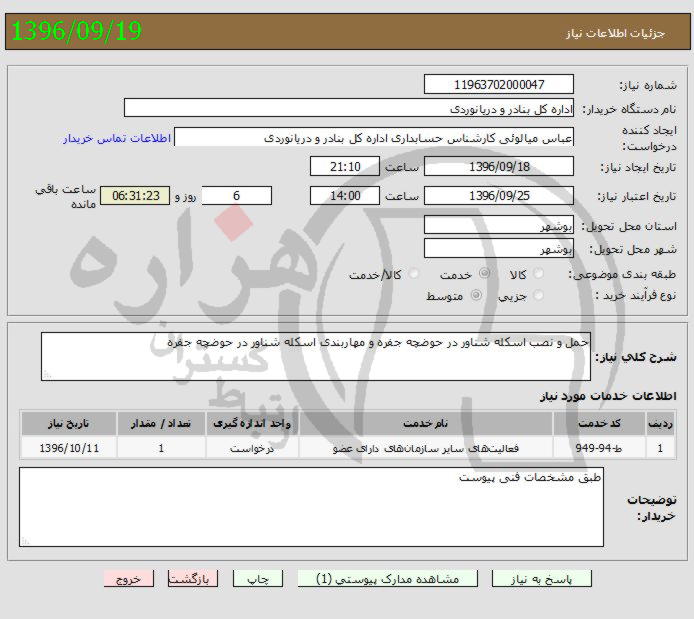Screen dimensions: 694x619
Task: Click the استان محل تحویل field
Action: (x=499, y=225)
